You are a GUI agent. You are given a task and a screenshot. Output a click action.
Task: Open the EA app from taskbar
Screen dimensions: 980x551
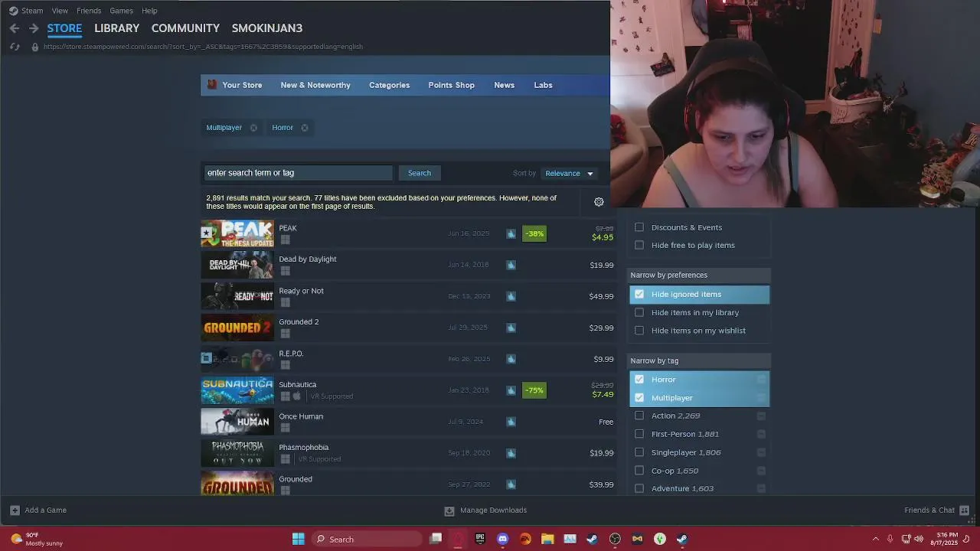525,539
